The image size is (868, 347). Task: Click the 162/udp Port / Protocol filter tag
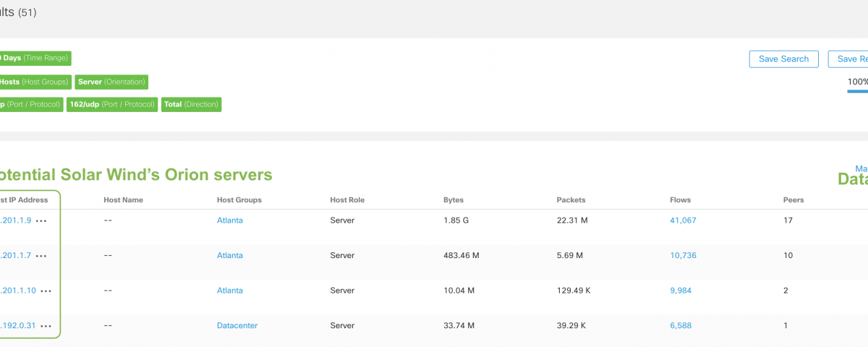112,105
